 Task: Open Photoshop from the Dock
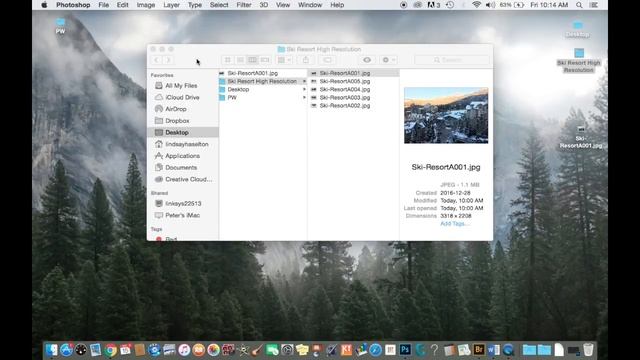pyautogui.click(x=405, y=350)
